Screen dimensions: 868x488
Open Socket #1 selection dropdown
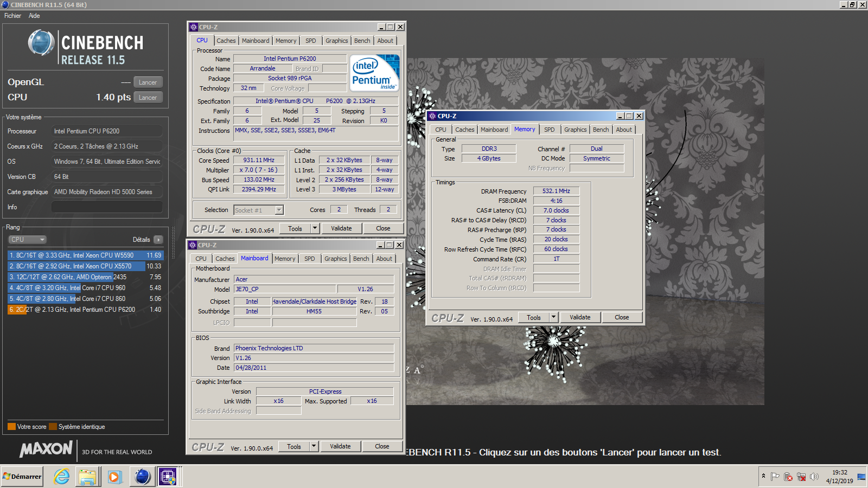pos(258,210)
